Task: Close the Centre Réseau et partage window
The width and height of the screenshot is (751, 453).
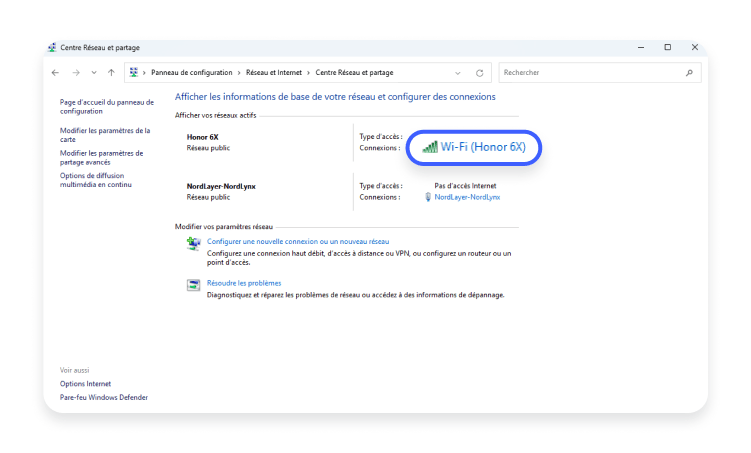Action: 695,47
